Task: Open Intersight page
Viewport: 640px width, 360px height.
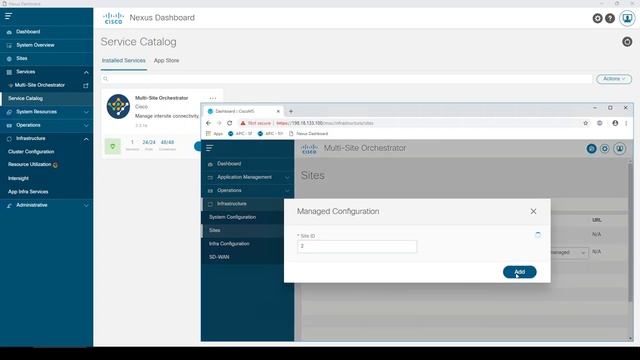Action: (18, 178)
